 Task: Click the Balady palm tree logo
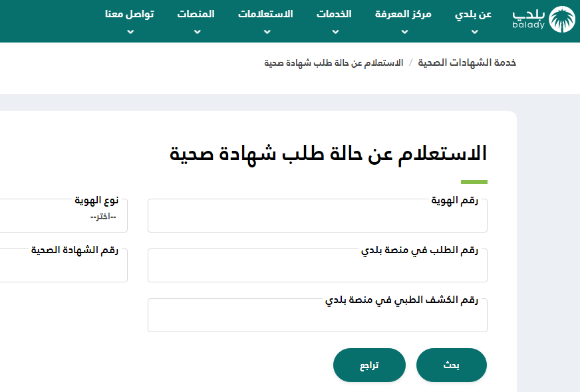click(x=562, y=19)
